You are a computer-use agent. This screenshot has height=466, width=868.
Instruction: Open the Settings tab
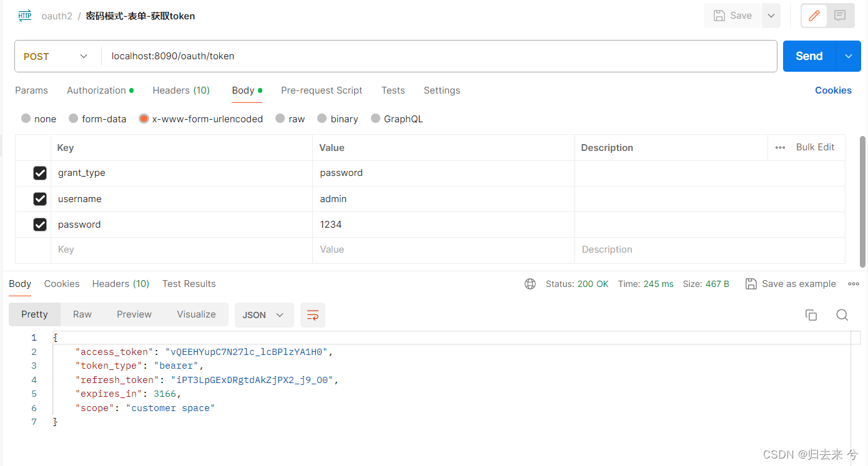click(442, 90)
